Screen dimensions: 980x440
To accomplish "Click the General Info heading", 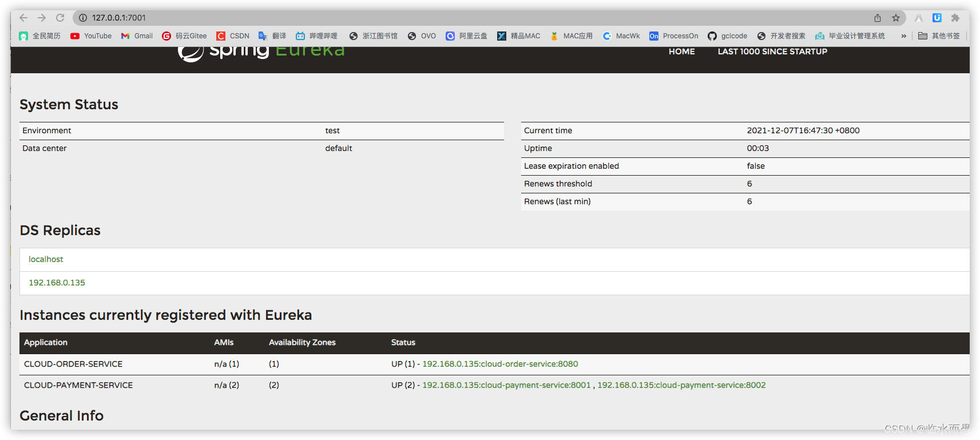I will (x=61, y=415).
